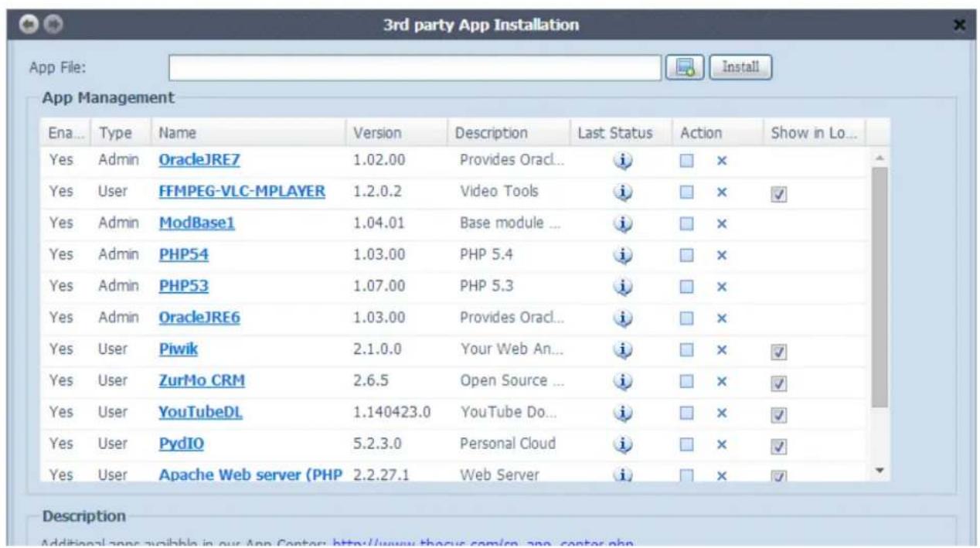Click the X icon for OracleJRE6
The height and width of the screenshot is (548, 980).
pyautogui.click(x=720, y=318)
